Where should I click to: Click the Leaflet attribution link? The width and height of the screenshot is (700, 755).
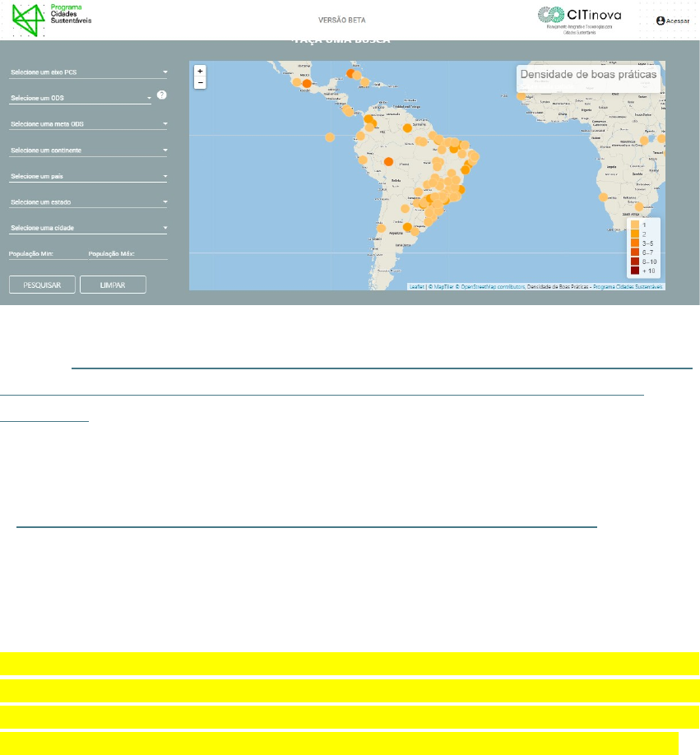416,287
